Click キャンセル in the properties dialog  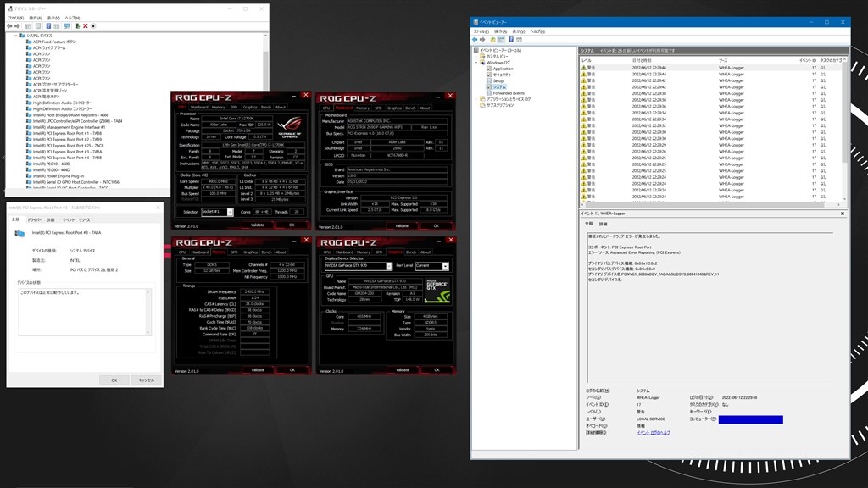click(x=146, y=380)
